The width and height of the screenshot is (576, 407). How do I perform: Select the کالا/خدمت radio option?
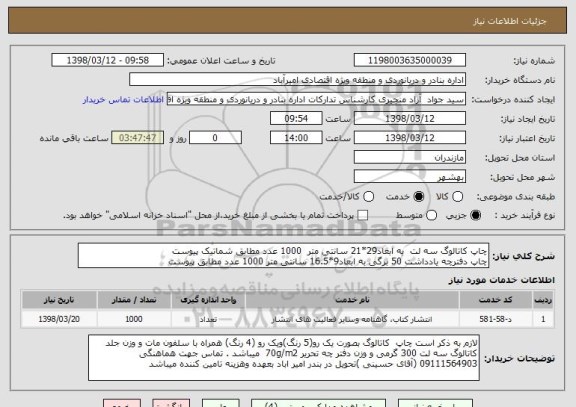coord(368,197)
